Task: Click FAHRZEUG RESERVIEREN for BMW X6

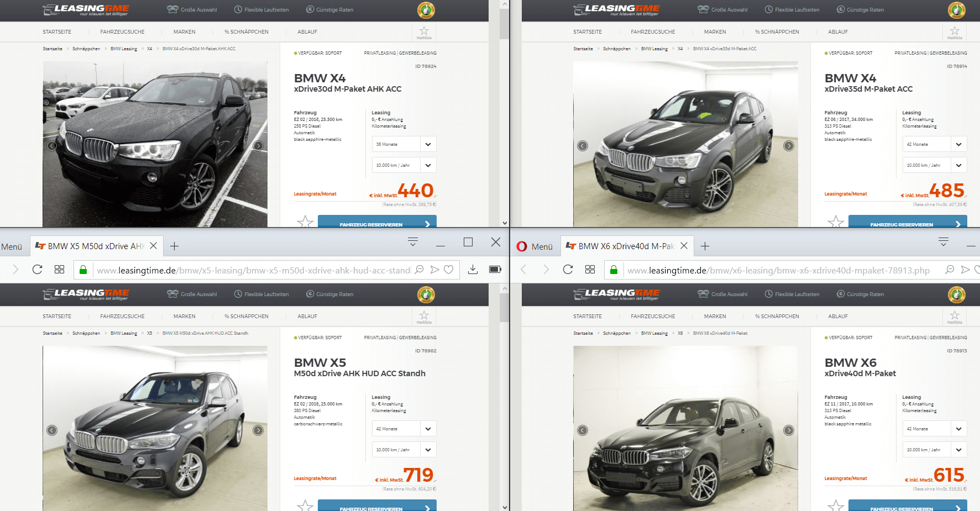Action: pyautogui.click(x=908, y=505)
